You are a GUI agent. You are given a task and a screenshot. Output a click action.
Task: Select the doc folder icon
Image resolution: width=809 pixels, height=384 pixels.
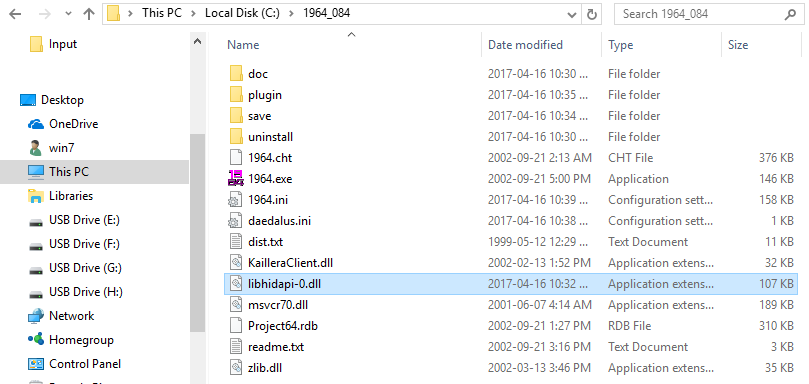236,74
